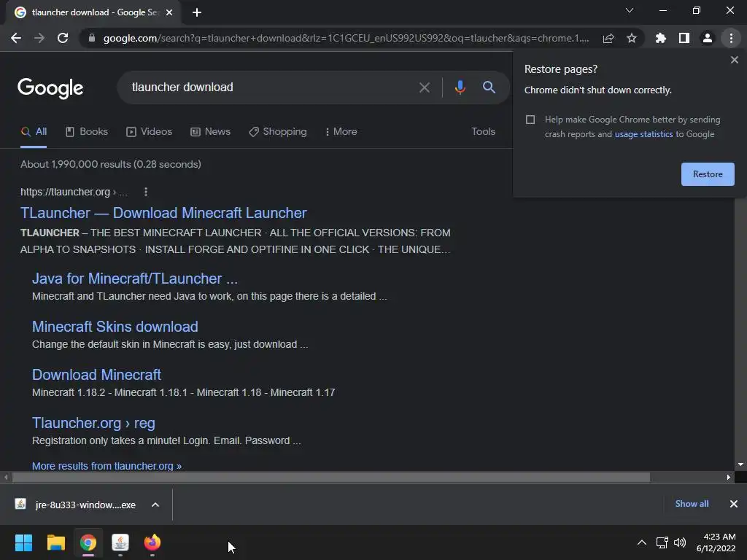Click the forward navigation arrow

click(x=39, y=38)
